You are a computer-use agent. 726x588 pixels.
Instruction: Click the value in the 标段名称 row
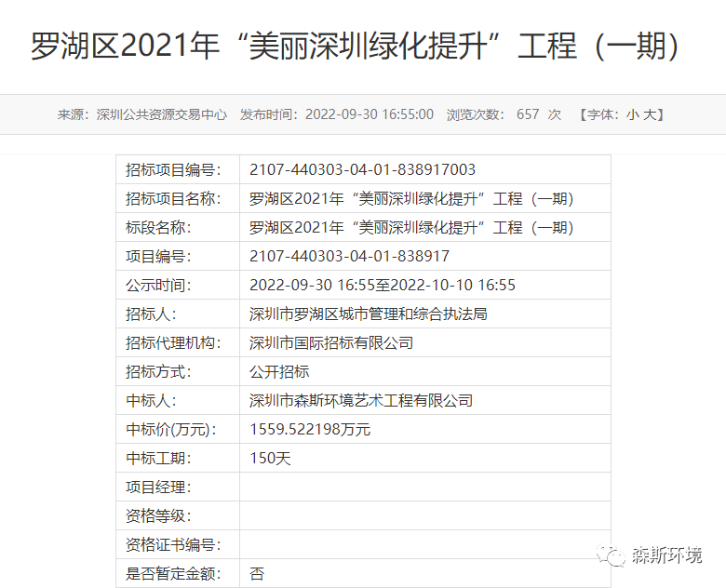coord(411,227)
